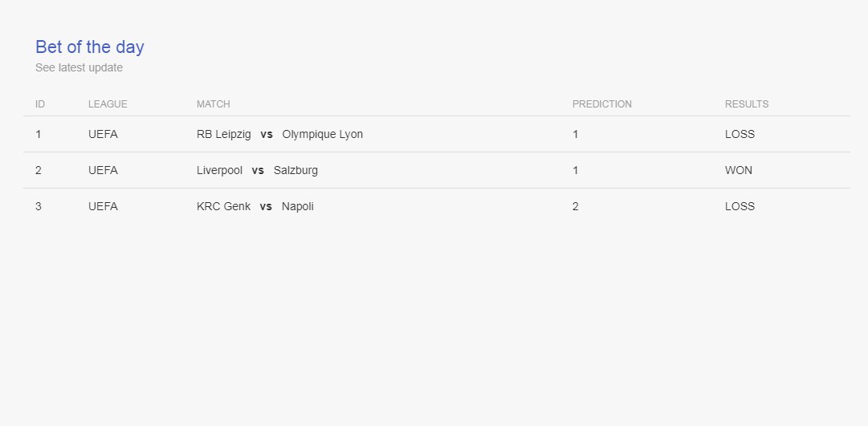Click the WON result for Liverpool match
The image size is (868, 426).
click(739, 170)
